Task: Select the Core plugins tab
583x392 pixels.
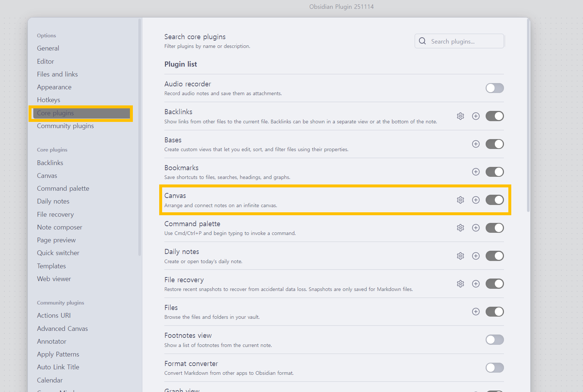Action: (81, 113)
